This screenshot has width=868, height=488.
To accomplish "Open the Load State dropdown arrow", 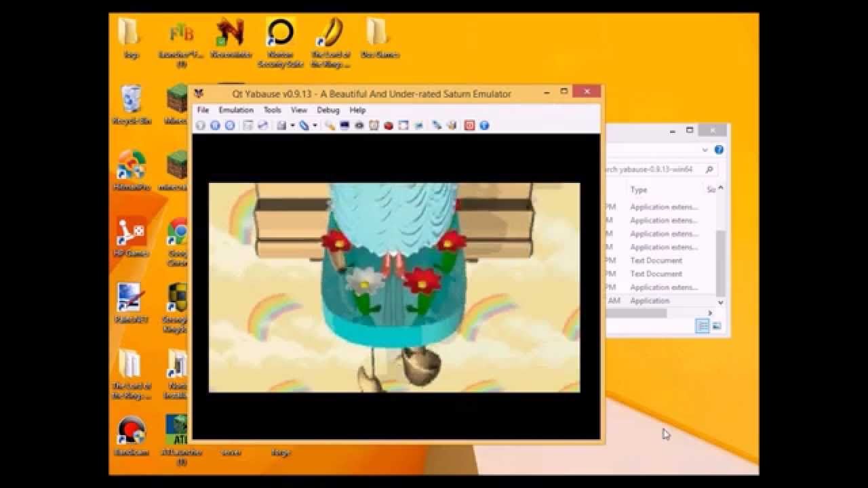I will (315, 125).
